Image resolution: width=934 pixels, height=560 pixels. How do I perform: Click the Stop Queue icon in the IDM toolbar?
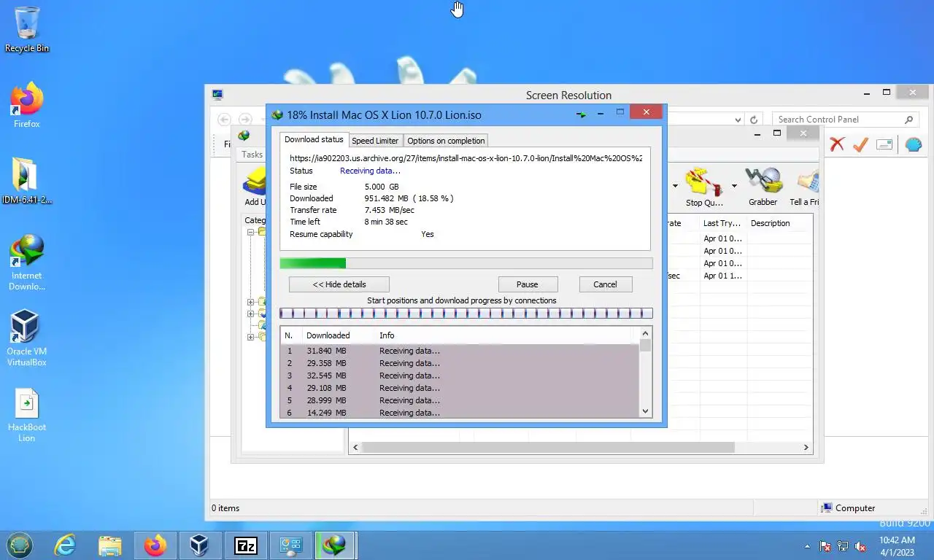(703, 187)
